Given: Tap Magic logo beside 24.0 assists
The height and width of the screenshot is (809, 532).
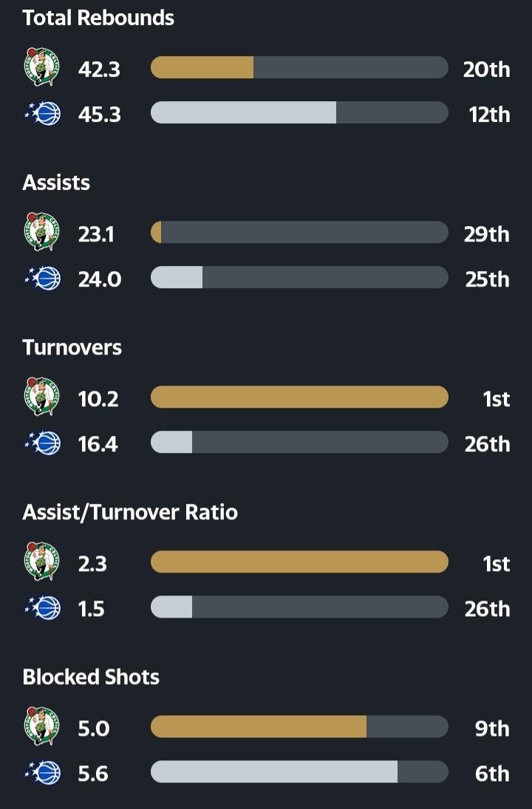Looking at the screenshot, I should click(x=43, y=279).
